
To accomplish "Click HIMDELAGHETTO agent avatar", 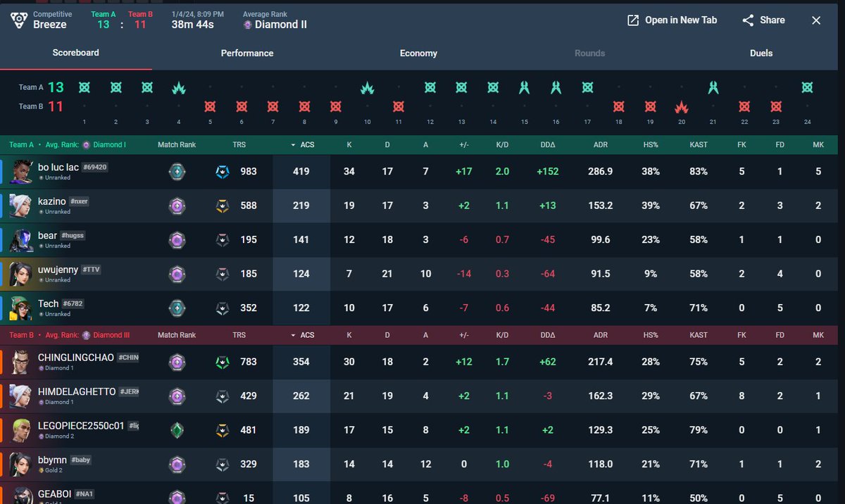I will (20, 396).
